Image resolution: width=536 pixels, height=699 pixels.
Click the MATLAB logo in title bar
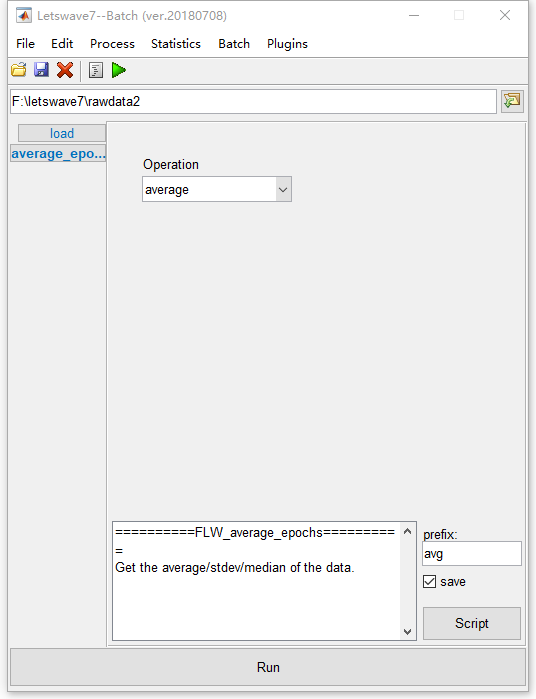(24, 16)
